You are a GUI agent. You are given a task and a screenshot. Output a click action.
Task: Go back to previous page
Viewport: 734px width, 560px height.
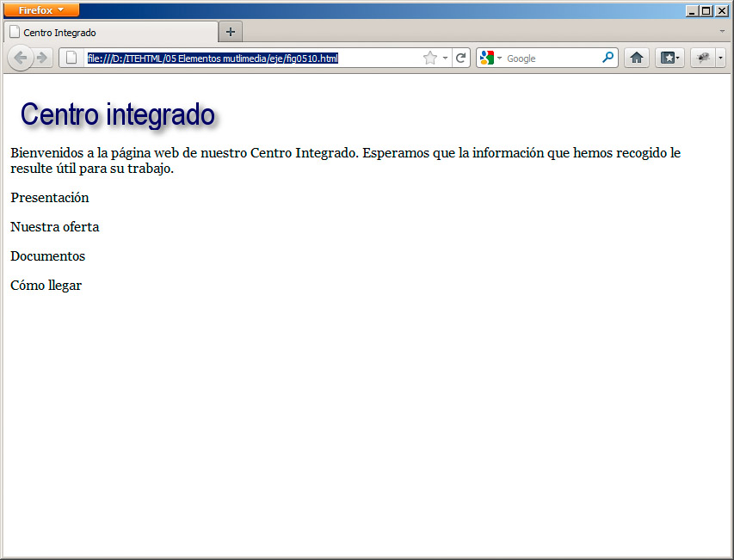20,58
